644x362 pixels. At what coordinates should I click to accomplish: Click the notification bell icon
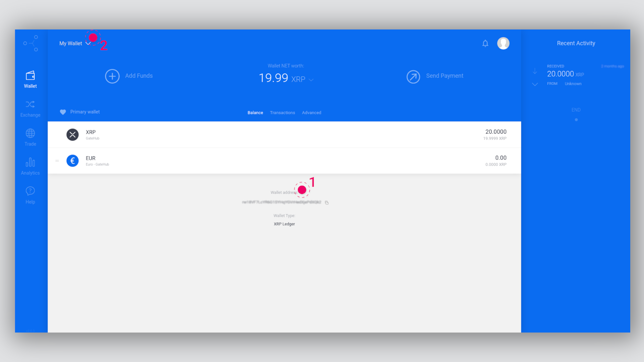[x=485, y=43]
